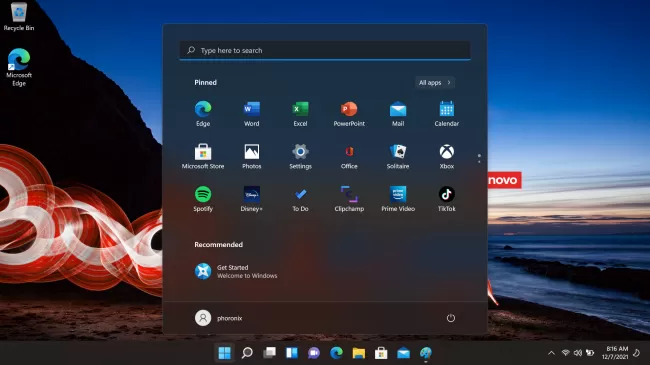Open the To Do app
650x365 pixels.
pyautogui.click(x=300, y=199)
